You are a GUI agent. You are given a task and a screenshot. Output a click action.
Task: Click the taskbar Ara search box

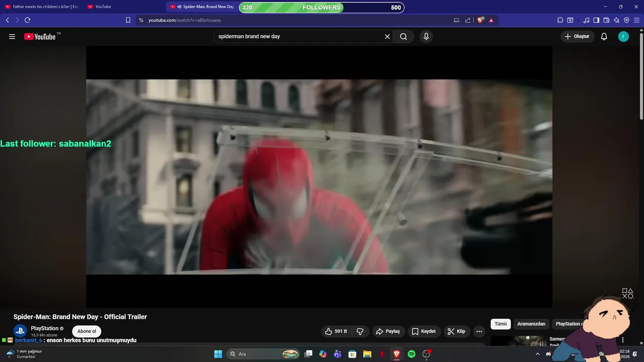click(x=264, y=354)
